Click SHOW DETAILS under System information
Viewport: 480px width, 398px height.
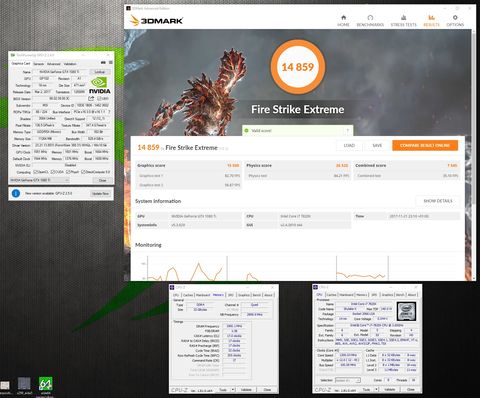pos(438,201)
